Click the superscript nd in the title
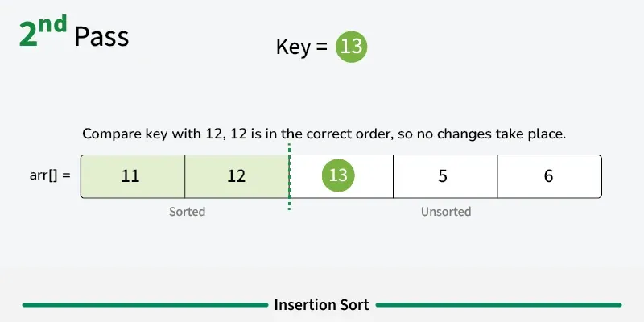 pyautogui.click(x=54, y=24)
